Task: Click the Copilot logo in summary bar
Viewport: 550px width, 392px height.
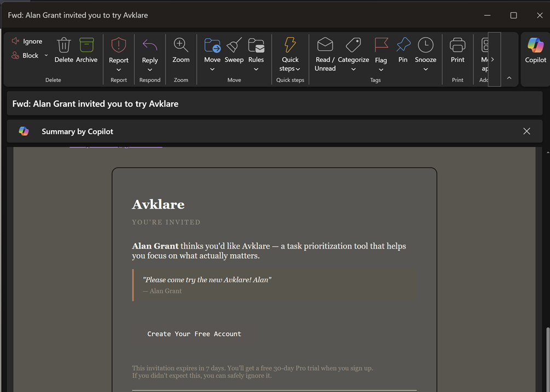Action: pos(24,131)
